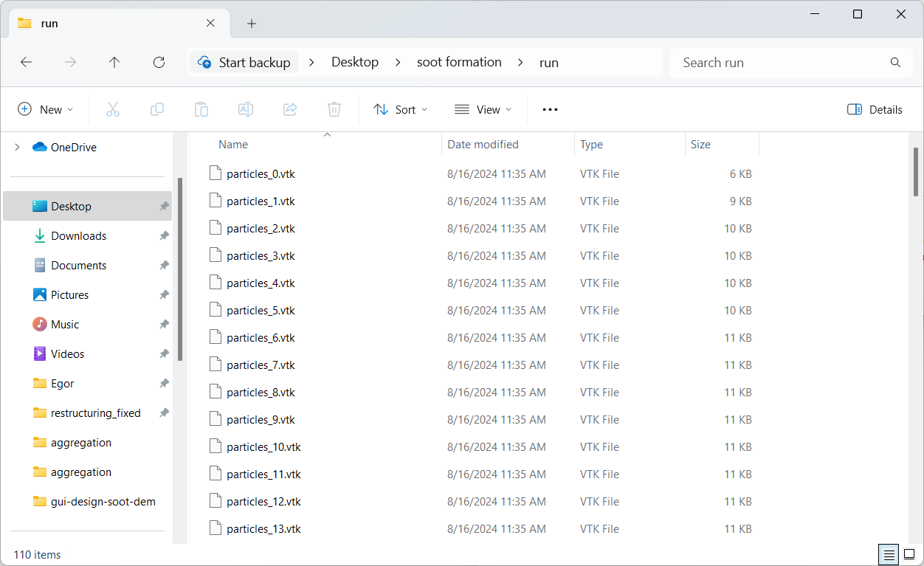Close the run tab
Screen dimensions: 924x566
pos(210,23)
